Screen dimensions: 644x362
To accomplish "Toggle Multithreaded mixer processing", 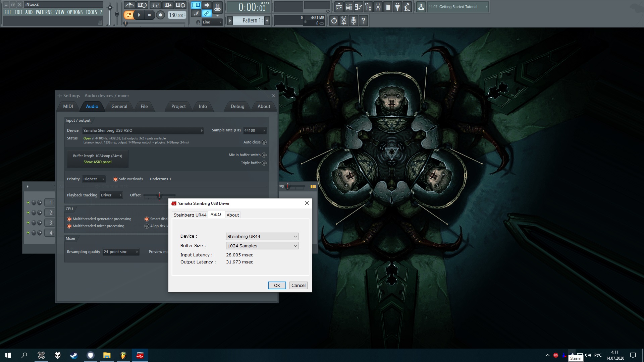I will pos(69,226).
